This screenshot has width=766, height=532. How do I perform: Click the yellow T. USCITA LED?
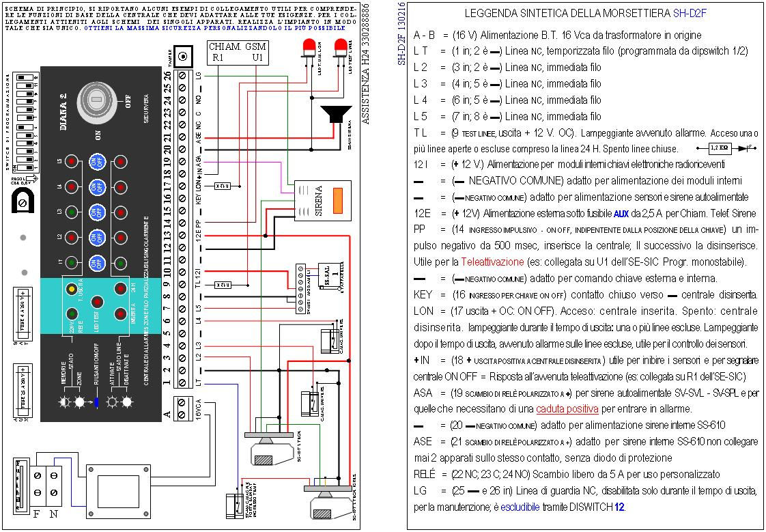72,288
